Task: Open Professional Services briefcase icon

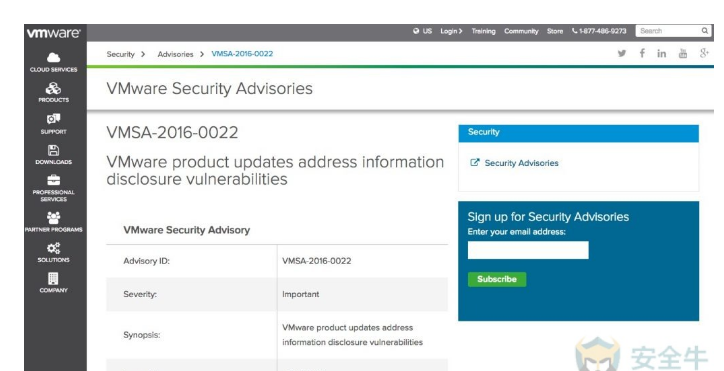Action: pos(54,180)
